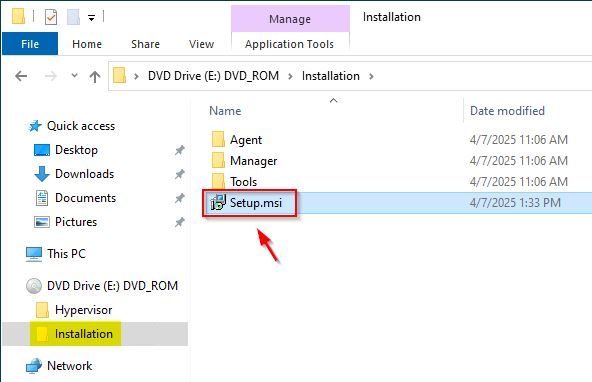Viewport: 592px width, 382px height.
Task: Click the Hypervisor folder icon
Action: click(x=42, y=310)
